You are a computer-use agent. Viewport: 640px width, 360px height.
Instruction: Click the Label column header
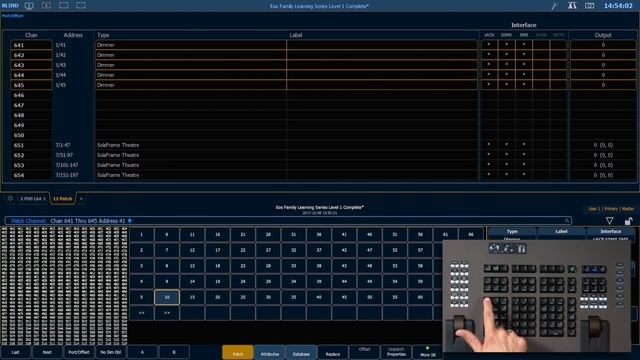[x=296, y=35]
